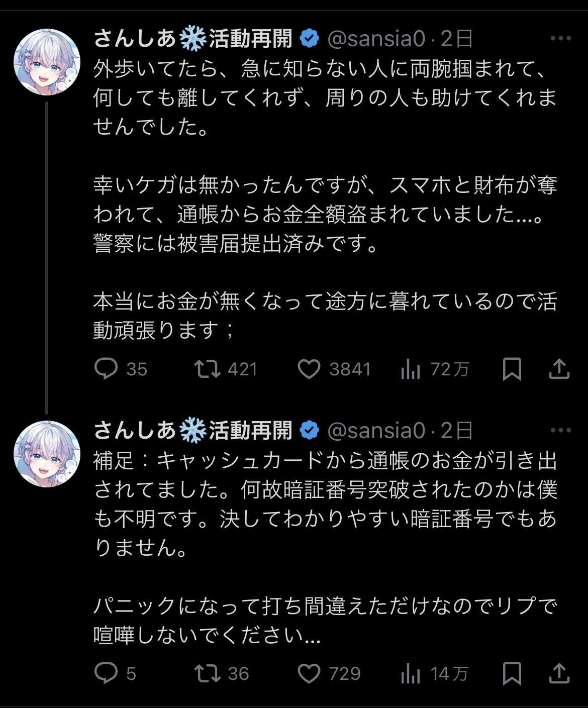Open the more options menu on first tweet
The height and width of the screenshot is (708, 588).
click(560, 39)
